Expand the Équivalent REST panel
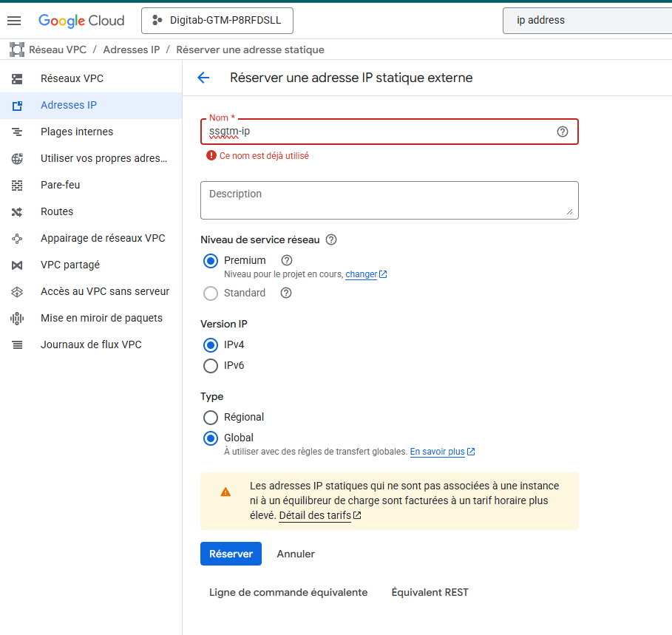This screenshot has width=672, height=635. (x=430, y=592)
